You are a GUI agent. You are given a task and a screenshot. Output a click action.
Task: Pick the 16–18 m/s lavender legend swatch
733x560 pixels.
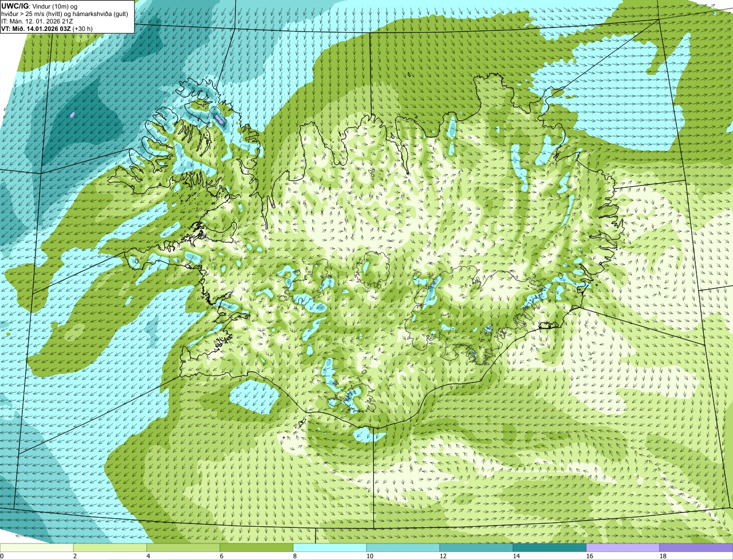623,547
